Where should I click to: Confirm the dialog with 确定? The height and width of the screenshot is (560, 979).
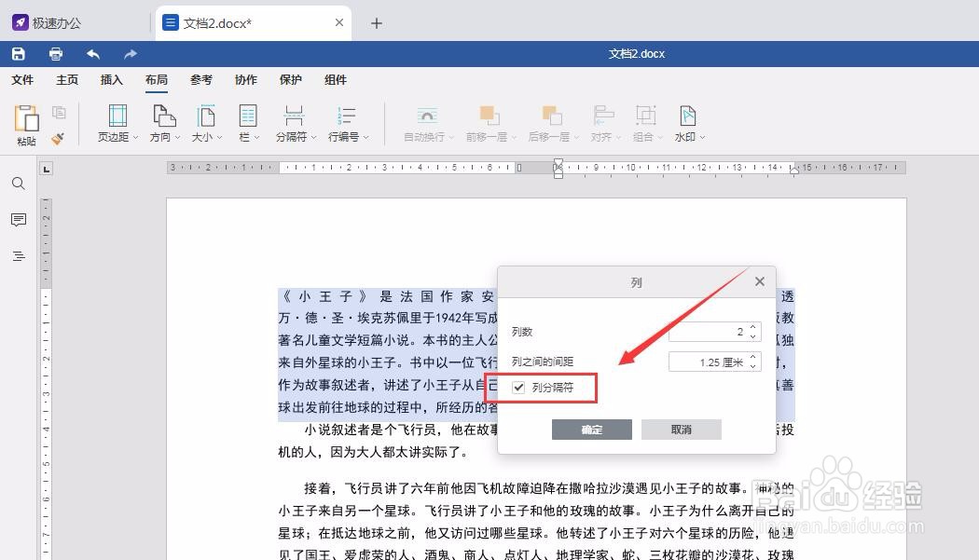592,430
